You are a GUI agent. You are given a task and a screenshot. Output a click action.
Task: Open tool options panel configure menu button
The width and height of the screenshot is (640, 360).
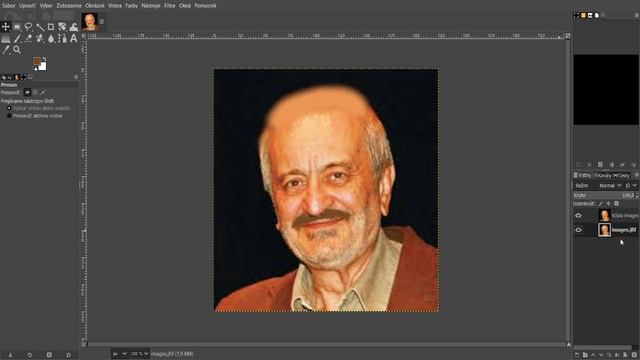click(76, 77)
